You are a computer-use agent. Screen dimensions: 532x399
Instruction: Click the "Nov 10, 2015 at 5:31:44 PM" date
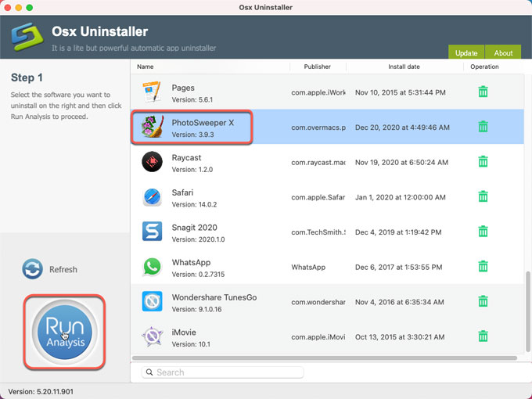coord(401,92)
